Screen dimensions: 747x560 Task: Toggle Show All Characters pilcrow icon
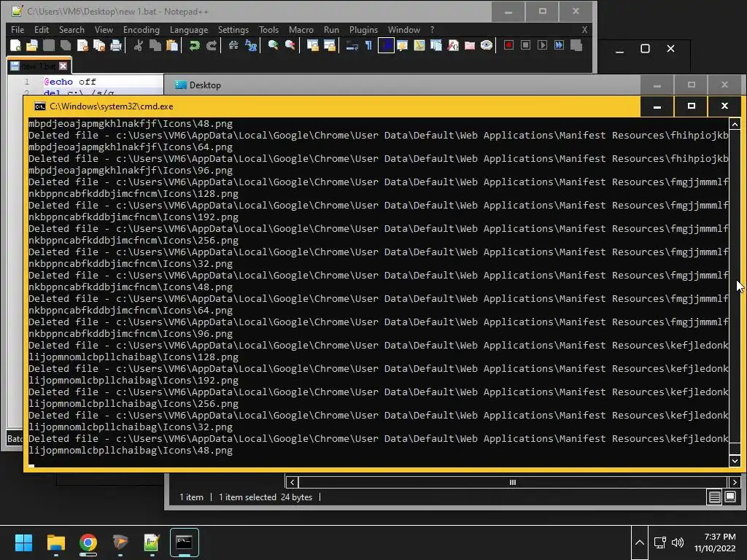point(368,46)
